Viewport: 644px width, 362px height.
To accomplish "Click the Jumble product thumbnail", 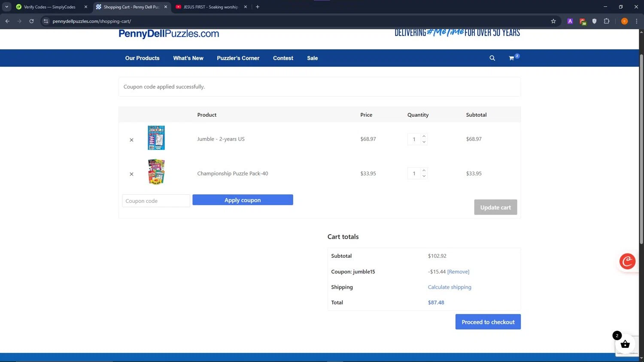I will [156, 138].
